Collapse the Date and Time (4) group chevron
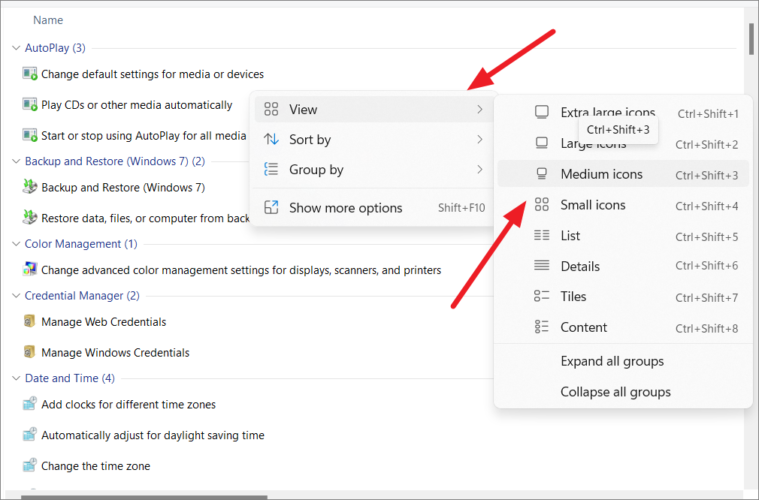The width and height of the screenshot is (759, 500). coord(16,379)
